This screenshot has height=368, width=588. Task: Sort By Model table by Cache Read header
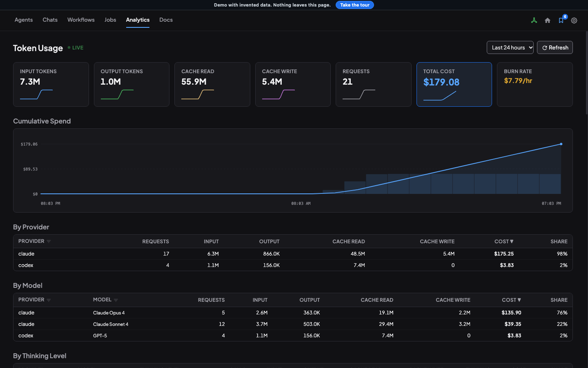[x=377, y=300]
